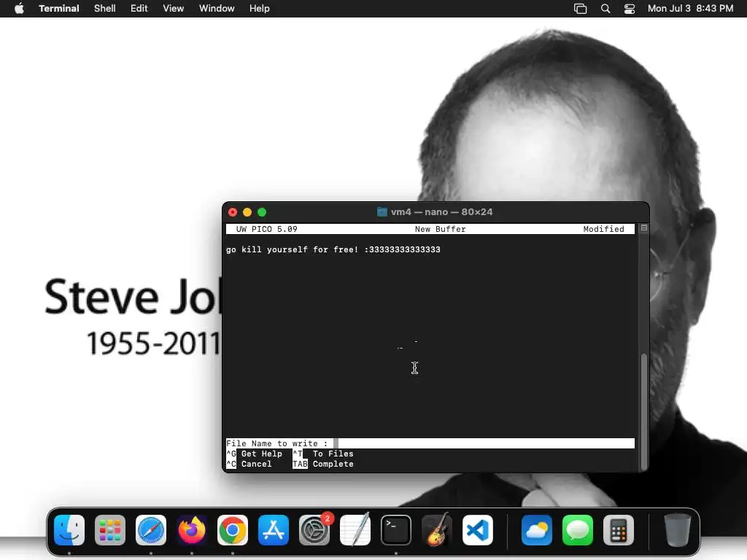Click the ^T To Files shortcut

[x=323, y=454]
